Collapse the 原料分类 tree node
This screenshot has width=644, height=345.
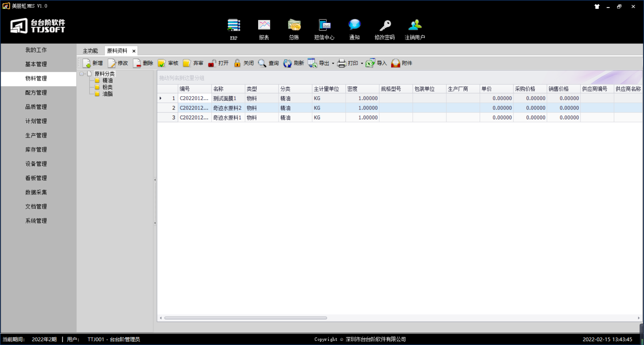click(x=82, y=74)
